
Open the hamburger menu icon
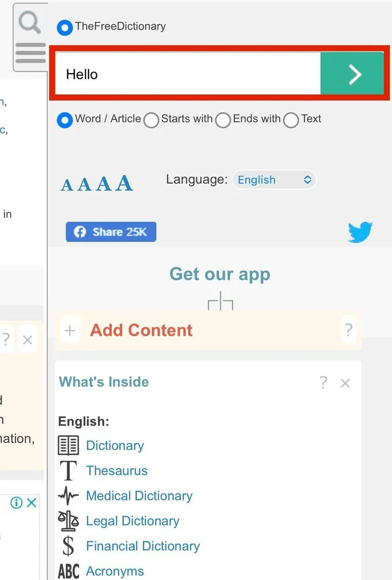tap(31, 53)
